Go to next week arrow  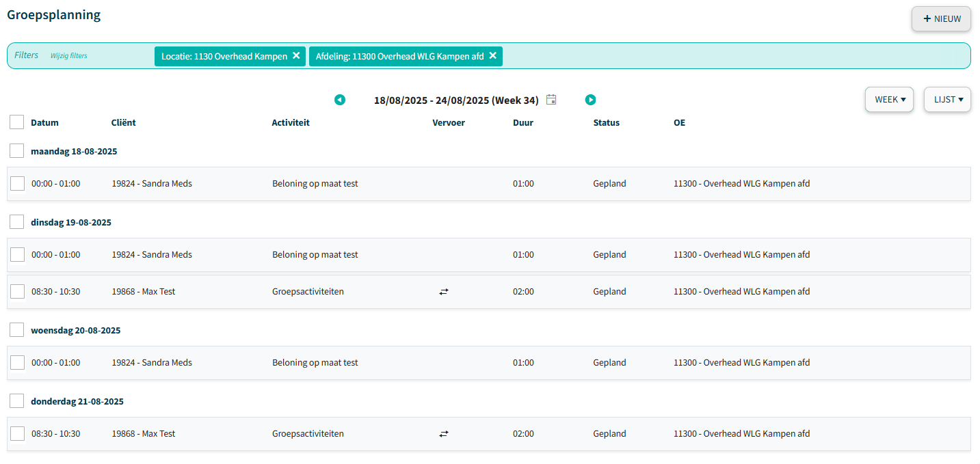(591, 100)
